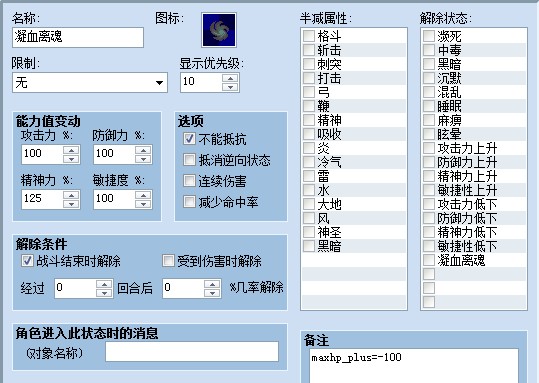Check 打击 in 半减属性 list
539x383 pixels.
[x=309, y=78]
